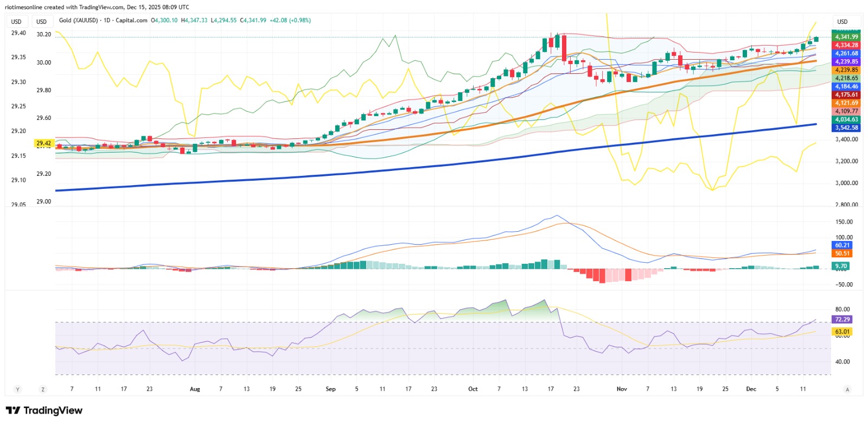The width and height of the screenshot is (868, 425).
Task: Click the close value C4,341.99
Action: pyautogui.click(x=253, y=20)
